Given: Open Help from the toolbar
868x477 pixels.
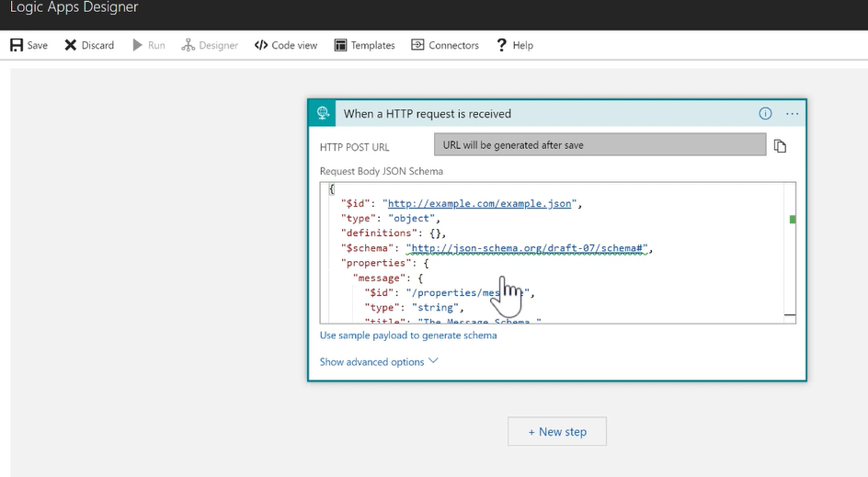Looking at the screenshot, I should click(x=514, y=45).
